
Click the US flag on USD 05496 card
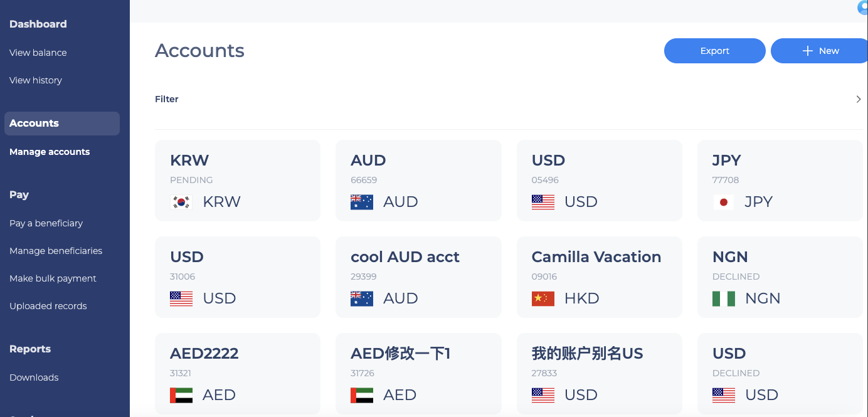click(x=543, y=202)
